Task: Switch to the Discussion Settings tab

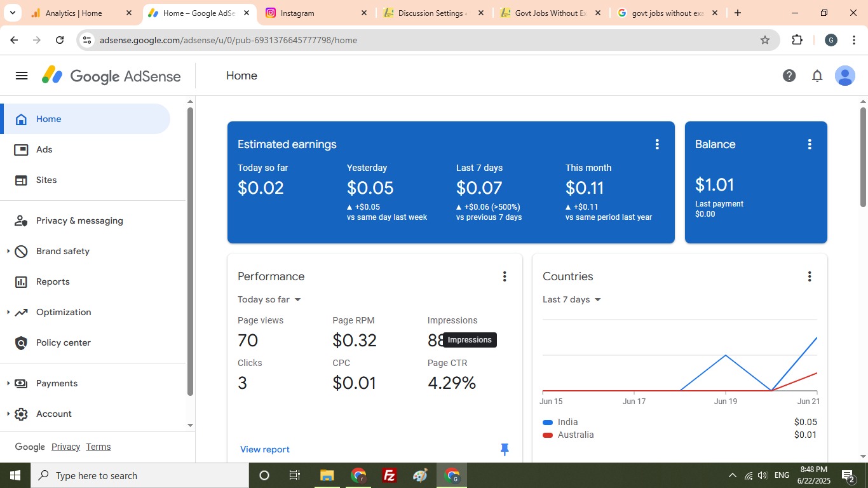Action: point(432,13)
